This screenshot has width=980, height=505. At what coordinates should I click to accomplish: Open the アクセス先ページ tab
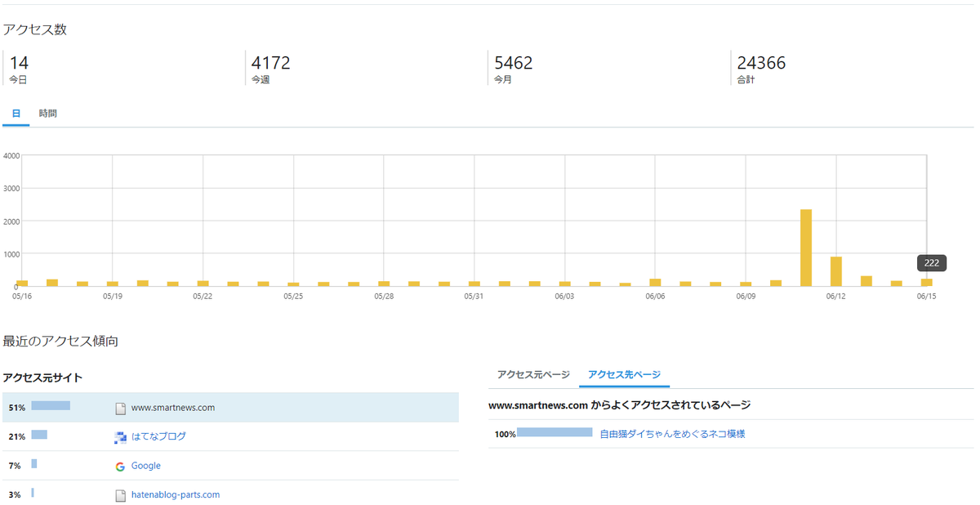point(624,374)
